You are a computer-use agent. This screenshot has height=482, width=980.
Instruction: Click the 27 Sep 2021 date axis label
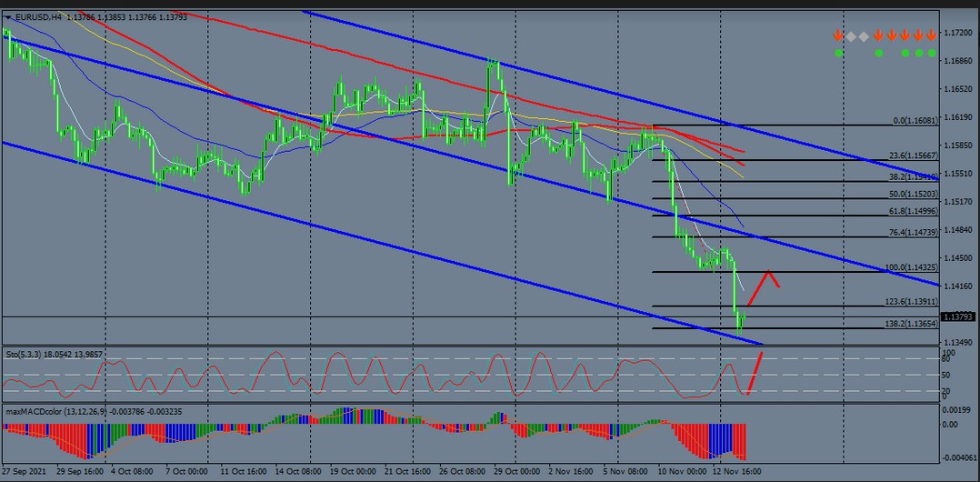coord(25,472)
